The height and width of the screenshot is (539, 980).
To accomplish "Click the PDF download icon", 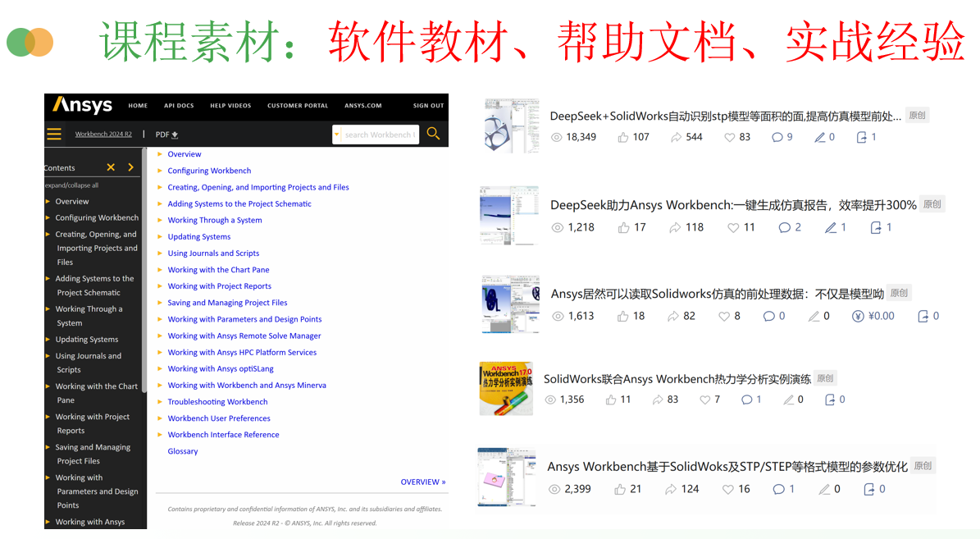I will 175,135.
